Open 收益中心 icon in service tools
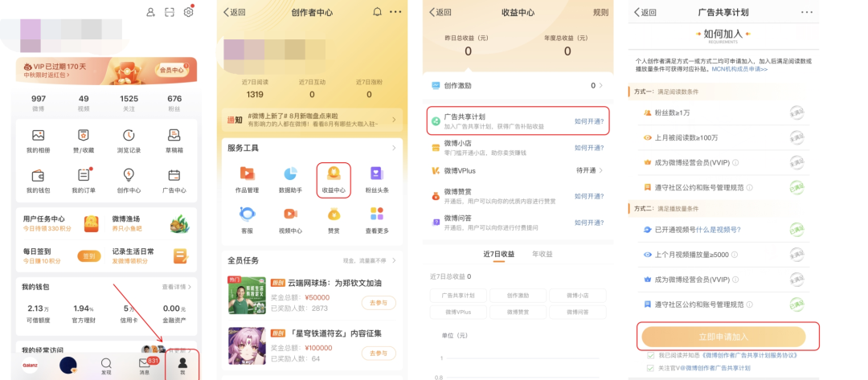 click(334, 174)
